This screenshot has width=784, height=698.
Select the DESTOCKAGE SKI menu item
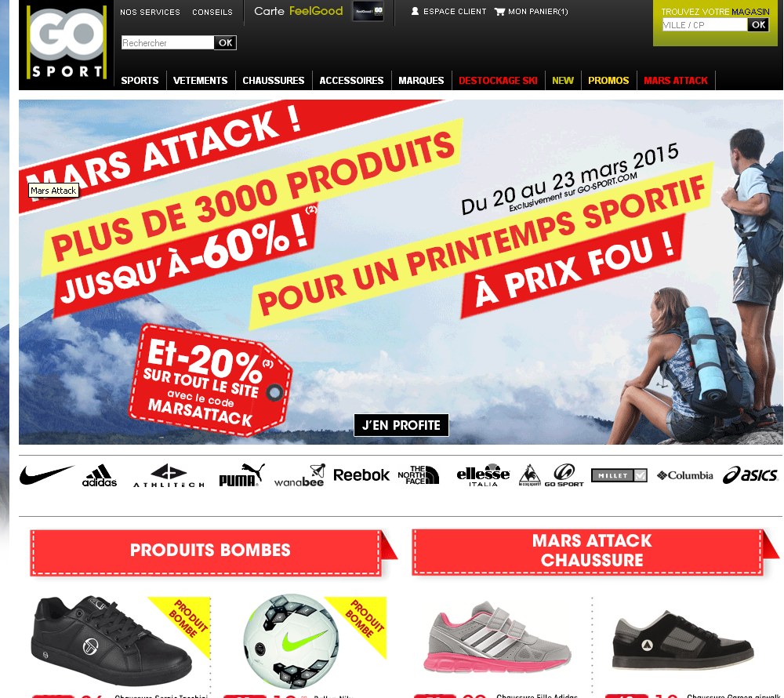pyautogui.click(x=498, y=81)
